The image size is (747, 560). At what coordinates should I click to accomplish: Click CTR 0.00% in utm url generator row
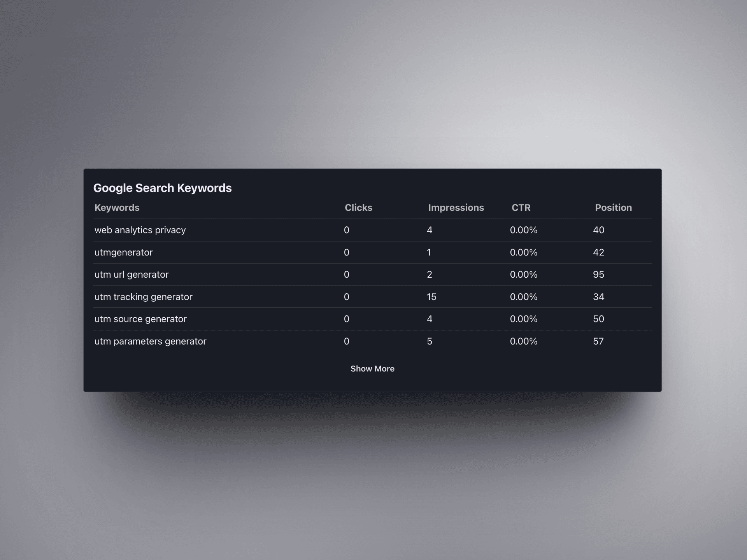tap(524, 275)
